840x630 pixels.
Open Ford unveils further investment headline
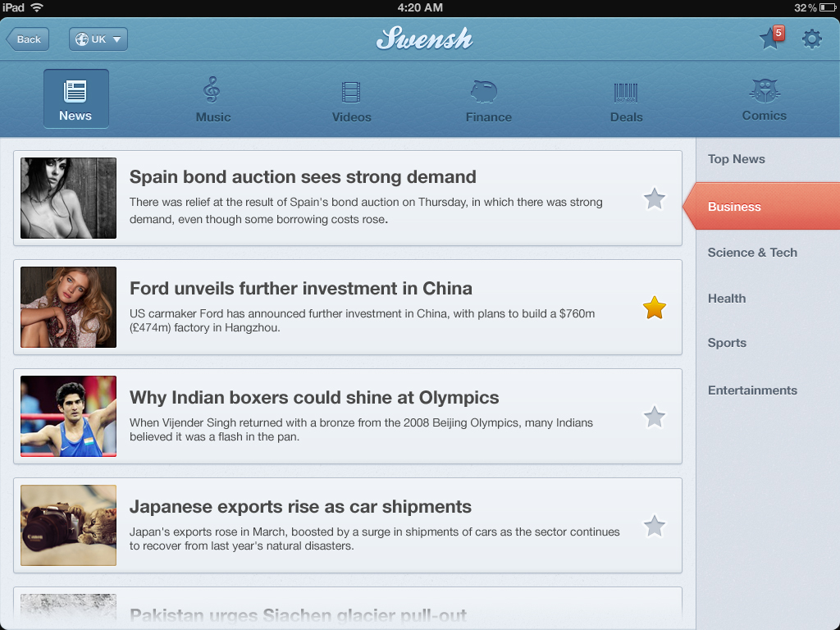pos(300,288)
